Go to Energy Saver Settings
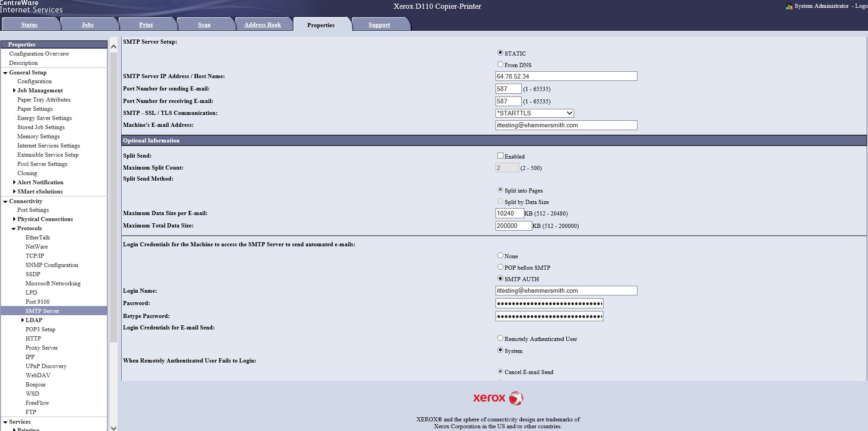The image size is (868, 431). pyautogui.click(x=45, y=118)
